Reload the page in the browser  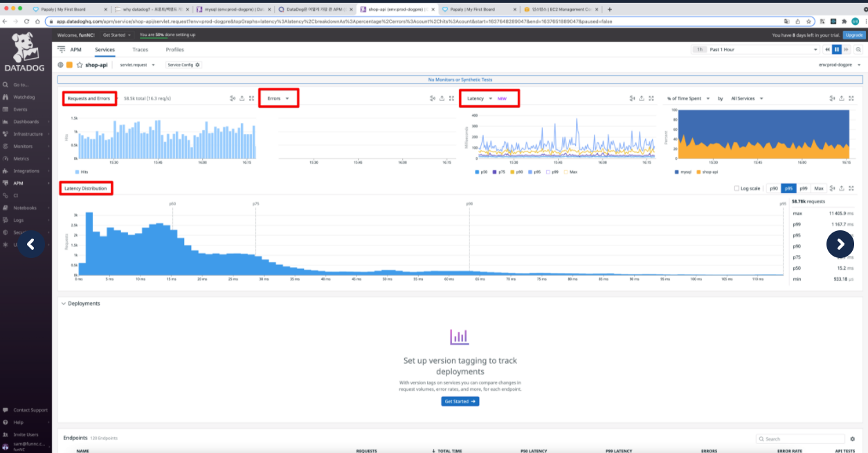[x=26, y=21]
